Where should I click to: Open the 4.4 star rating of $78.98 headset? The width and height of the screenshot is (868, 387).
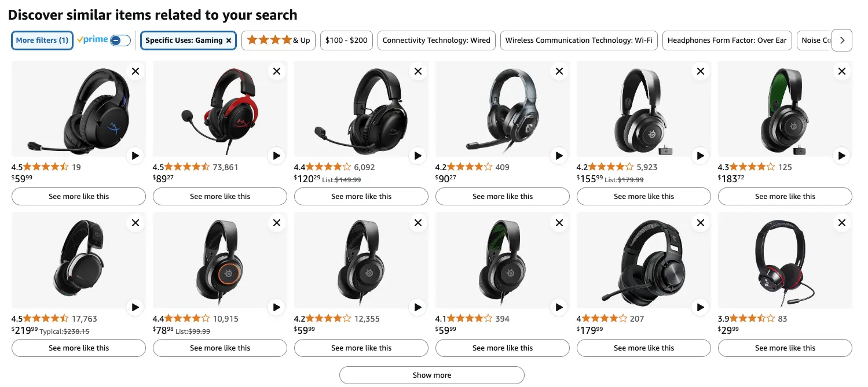coord(181,319)
